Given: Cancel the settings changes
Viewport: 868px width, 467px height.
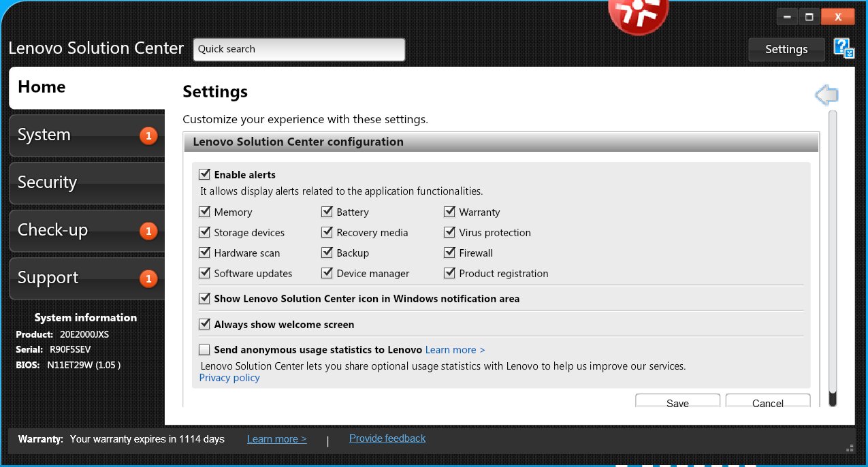Looking at the screenshot, I should (768, 401).
